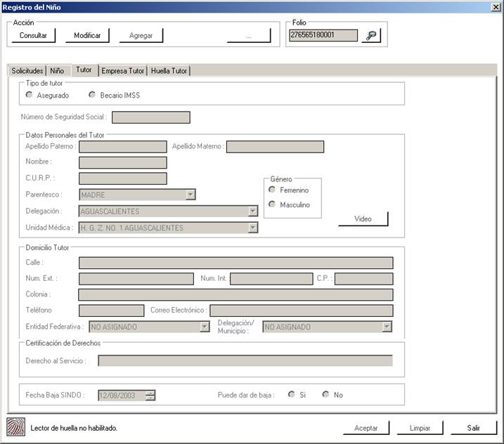Open the Unidad Médica dropdown
Image resolution: width=504 pixels, height=444 pixels.
coord(253,228)
